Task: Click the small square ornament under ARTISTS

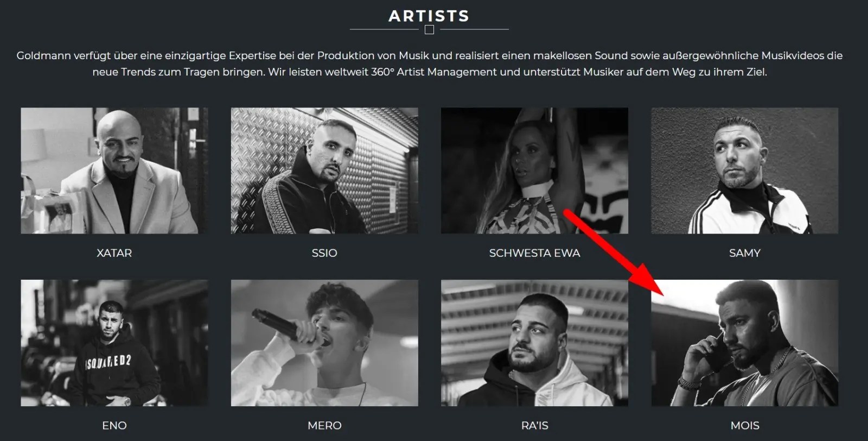Action: 429,29
